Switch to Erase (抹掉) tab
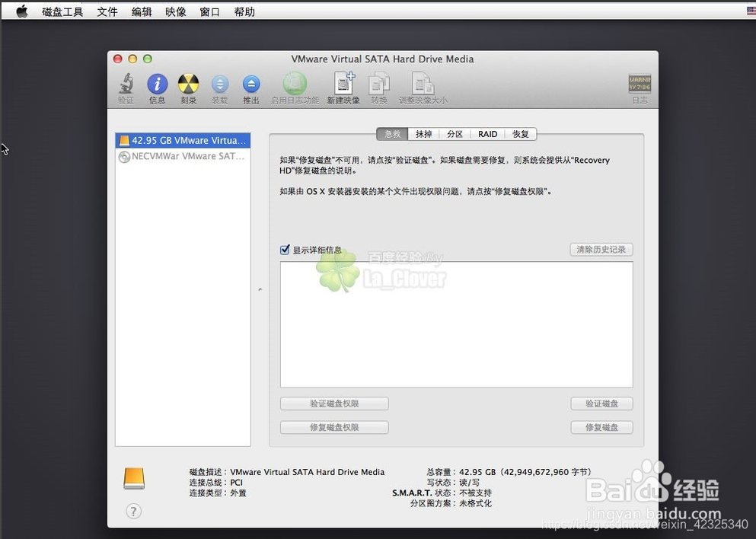 (424, 134)
